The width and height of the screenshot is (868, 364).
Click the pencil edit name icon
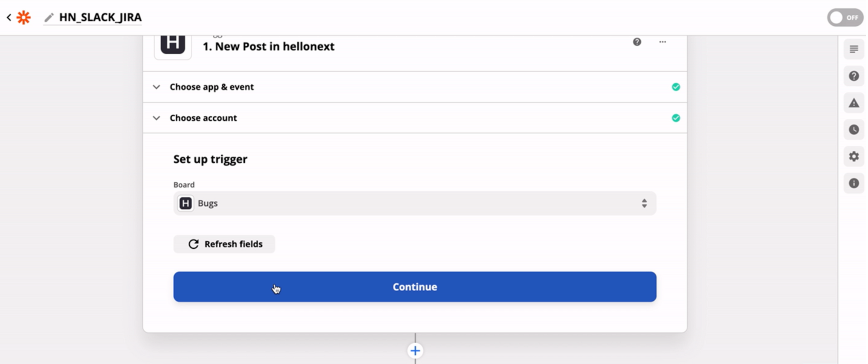(49, 18)
